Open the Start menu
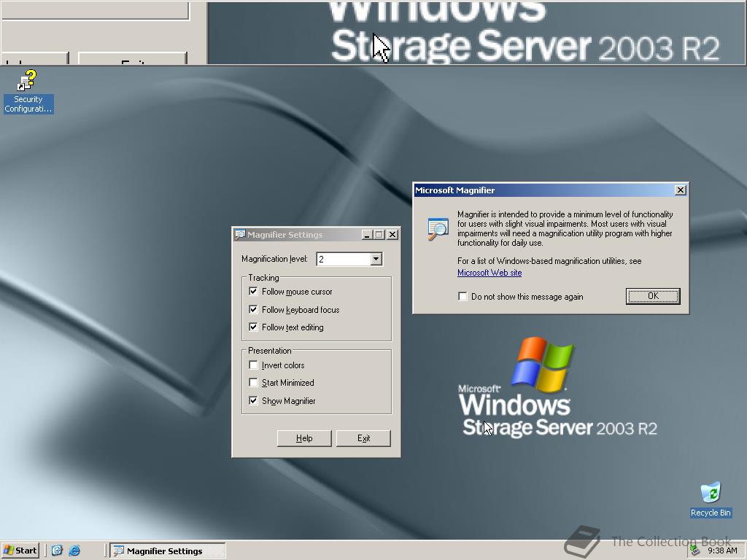This screenshot has height=560, width=747. (20, 551)
